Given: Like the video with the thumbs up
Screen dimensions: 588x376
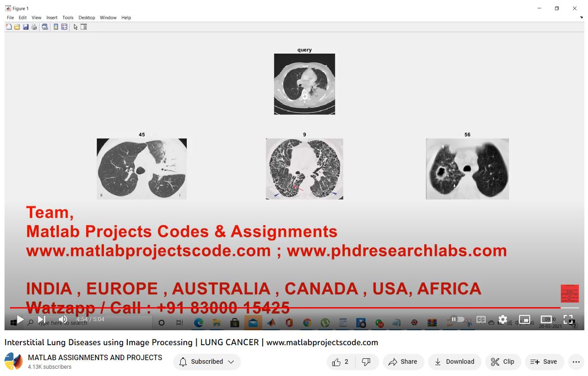Looking at the screenshot, I should pos(337,362).
